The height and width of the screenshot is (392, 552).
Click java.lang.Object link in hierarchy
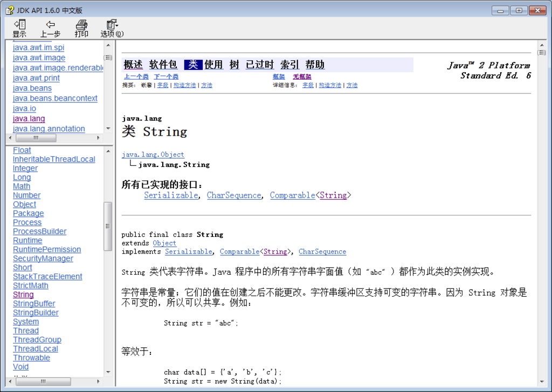153,155
